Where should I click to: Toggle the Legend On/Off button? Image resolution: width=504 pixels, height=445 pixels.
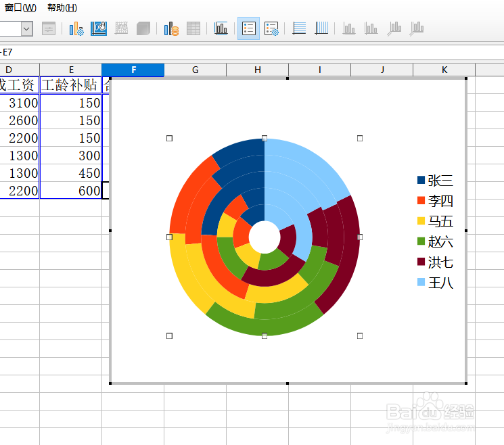(x=248, y=28)
